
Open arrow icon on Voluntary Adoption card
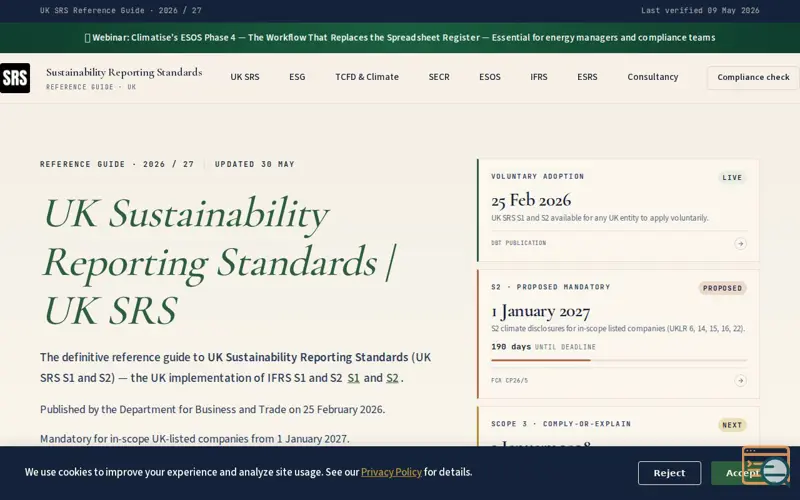[740, 244]
